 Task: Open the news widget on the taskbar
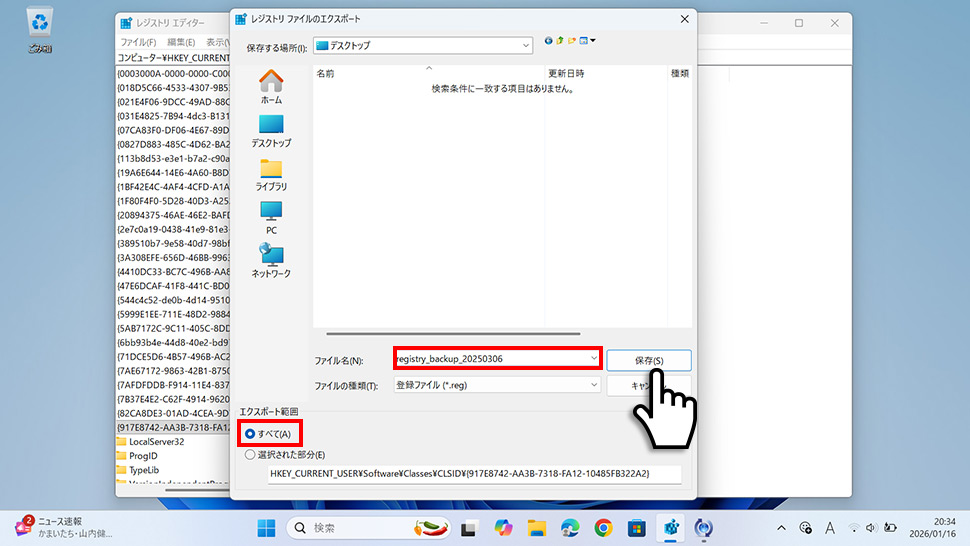65,527
